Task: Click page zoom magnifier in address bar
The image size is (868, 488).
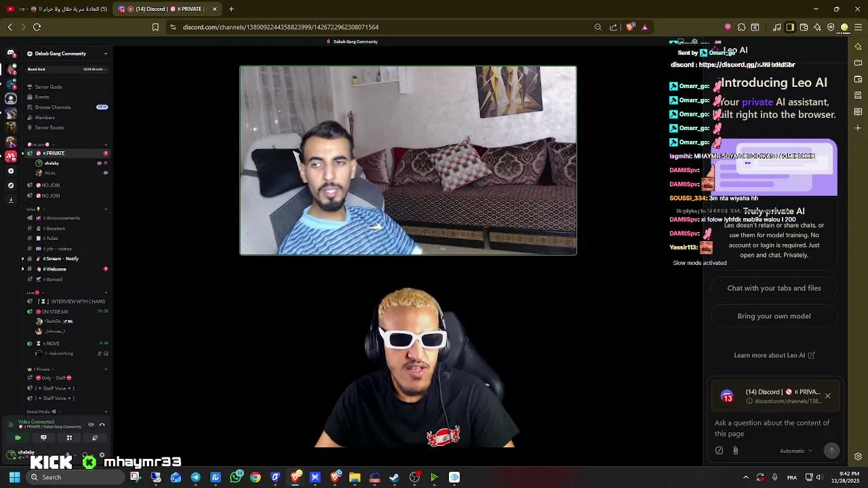Action: pos(597,27)
